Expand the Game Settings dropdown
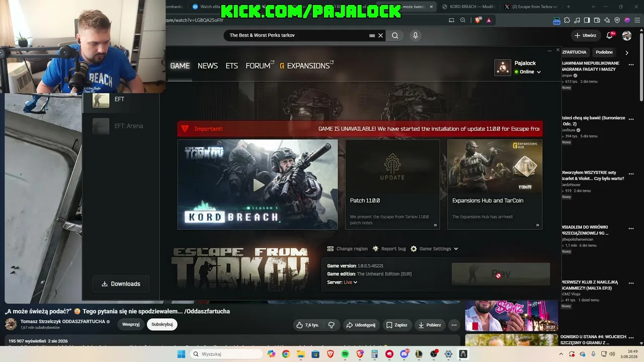Viewport: 644px width, 362px height. click(x=434, y=249)
